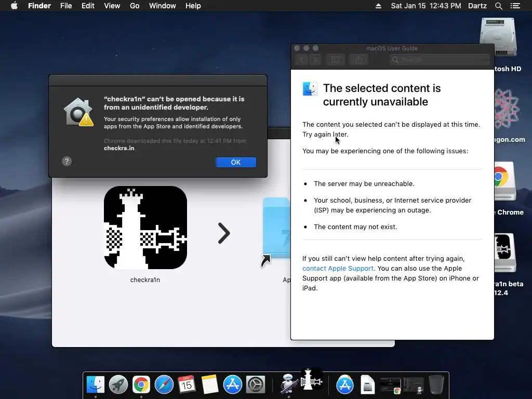Open Launchpad from the Dock
The height and width of the screenshot is (399, 532).
pos(118,385)
